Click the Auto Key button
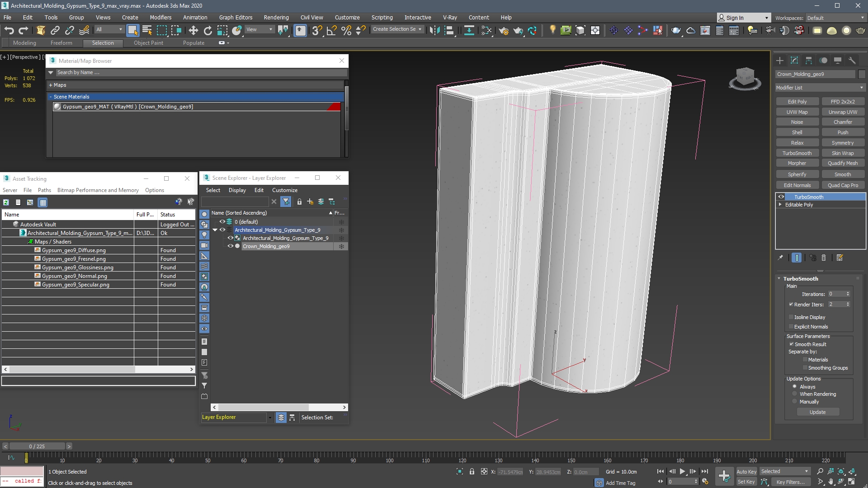Screen dimensions: 868x488 tap(746, 471)
